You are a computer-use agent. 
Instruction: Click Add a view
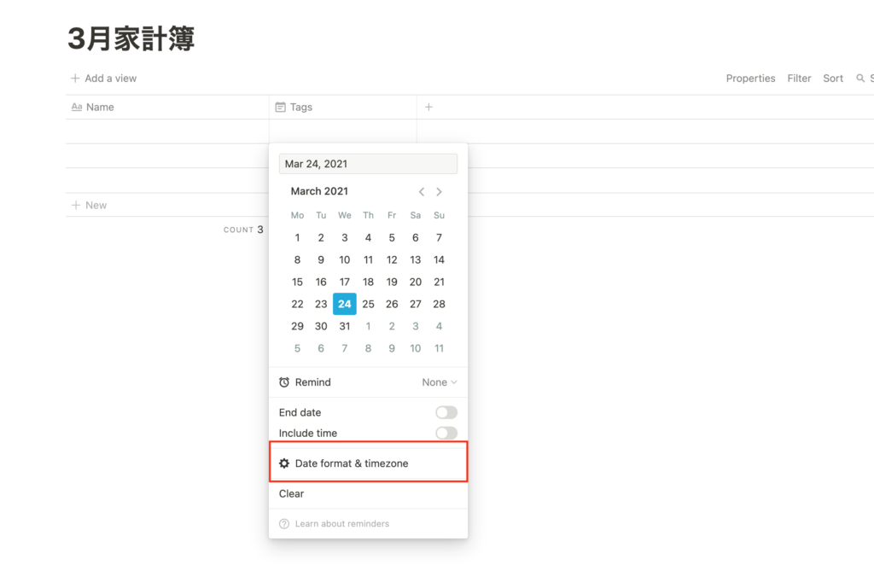point(103,79)
